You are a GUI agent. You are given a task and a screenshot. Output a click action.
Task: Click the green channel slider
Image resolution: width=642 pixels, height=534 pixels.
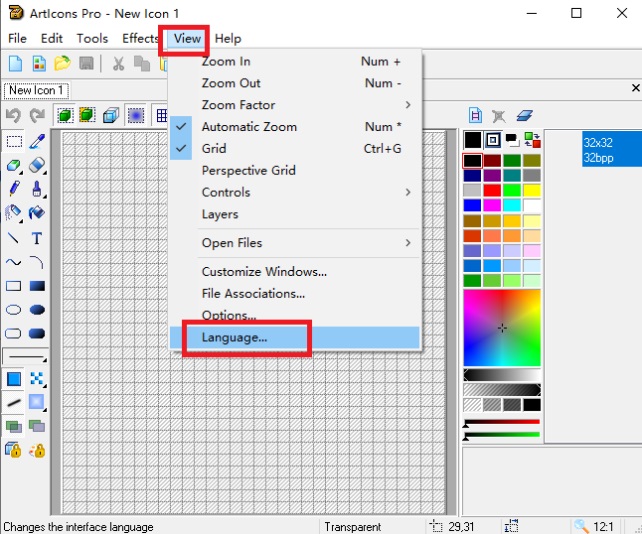502,435
